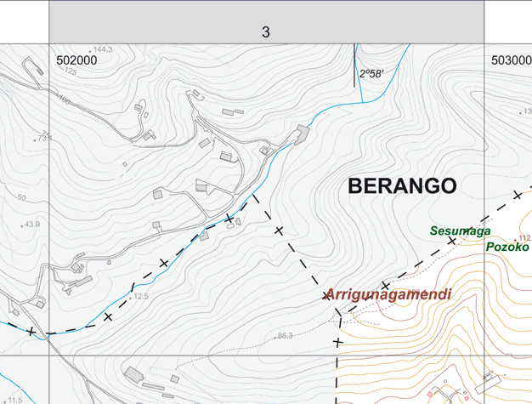
Task: Click the 502000 grid coordinate label
Action: pyautogui.click(x=76, y=60)
